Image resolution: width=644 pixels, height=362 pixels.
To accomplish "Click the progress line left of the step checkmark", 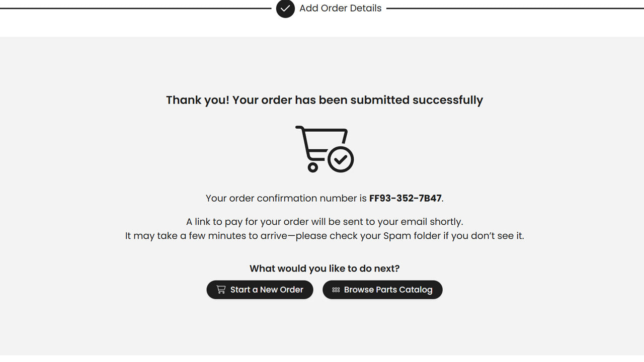I will point(136,9).
